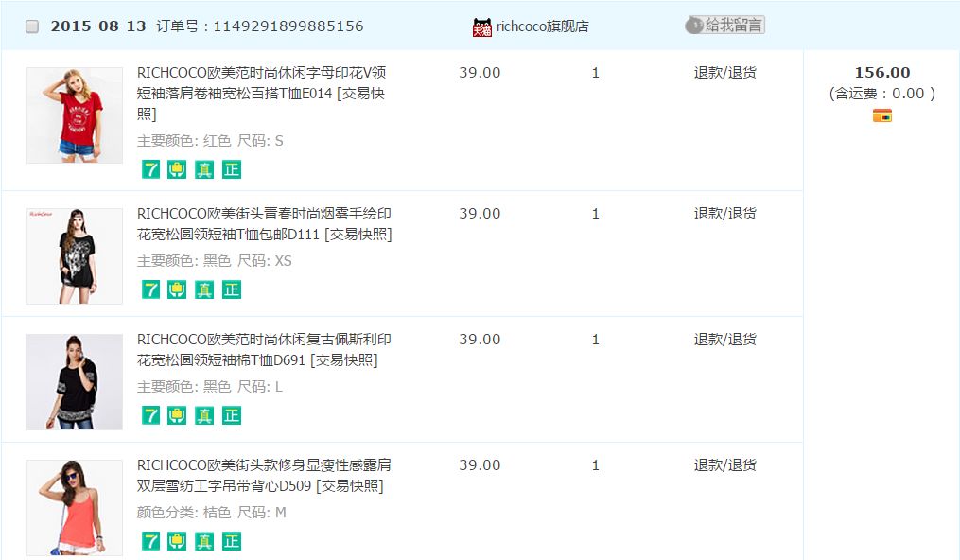Viewport: 960px width, 560px height.
Task: Click the 主要颜色: 黑色 尺码: L text
Action: (x=209, y=387)
